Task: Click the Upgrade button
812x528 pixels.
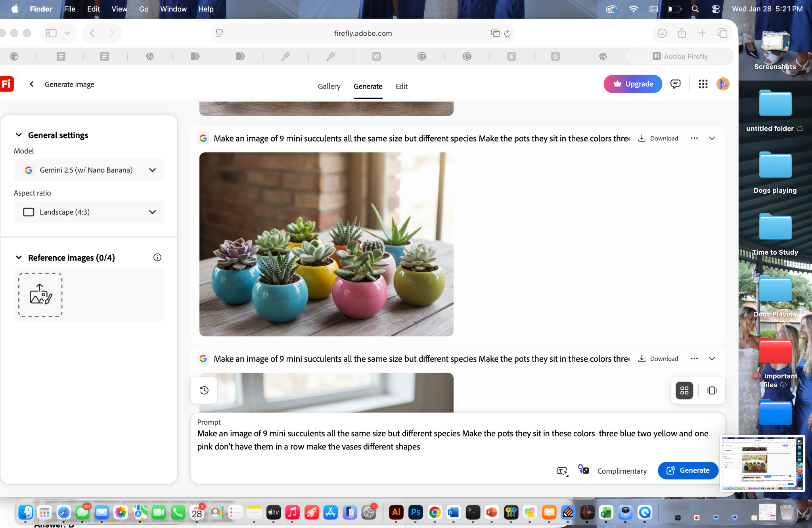Action: pos(633,84)
